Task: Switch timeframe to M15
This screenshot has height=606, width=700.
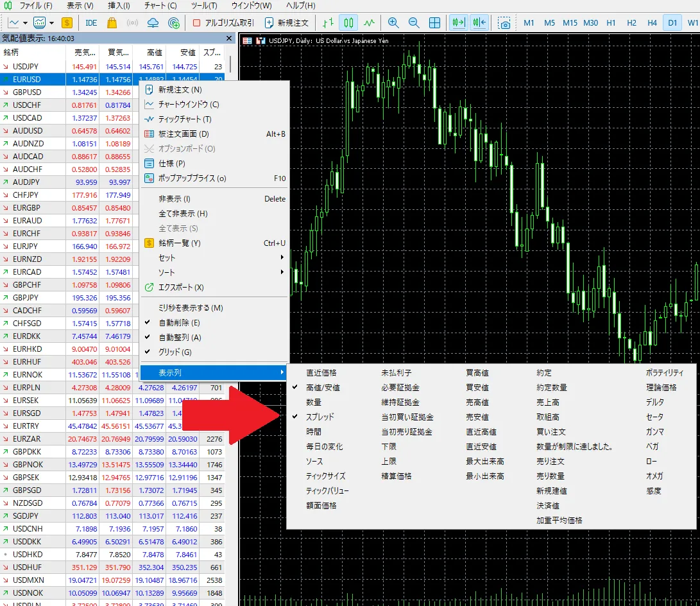Action: [x=569, y=22]
